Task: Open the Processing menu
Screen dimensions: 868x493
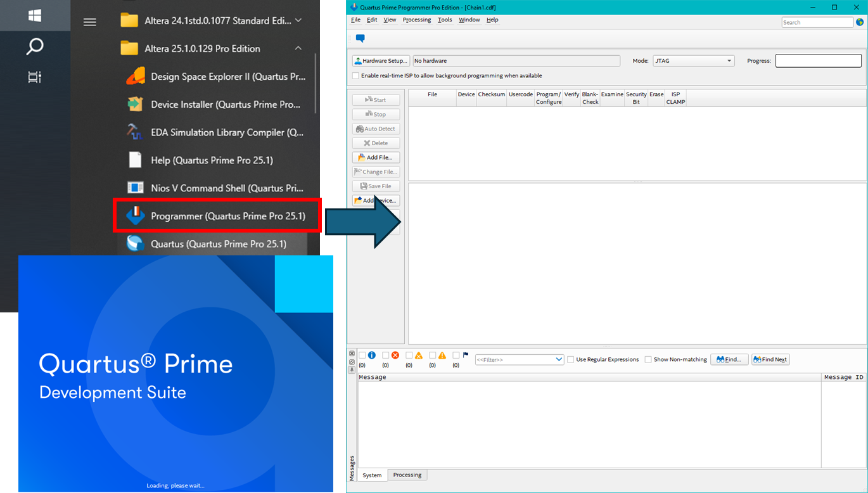Action: 416,20
